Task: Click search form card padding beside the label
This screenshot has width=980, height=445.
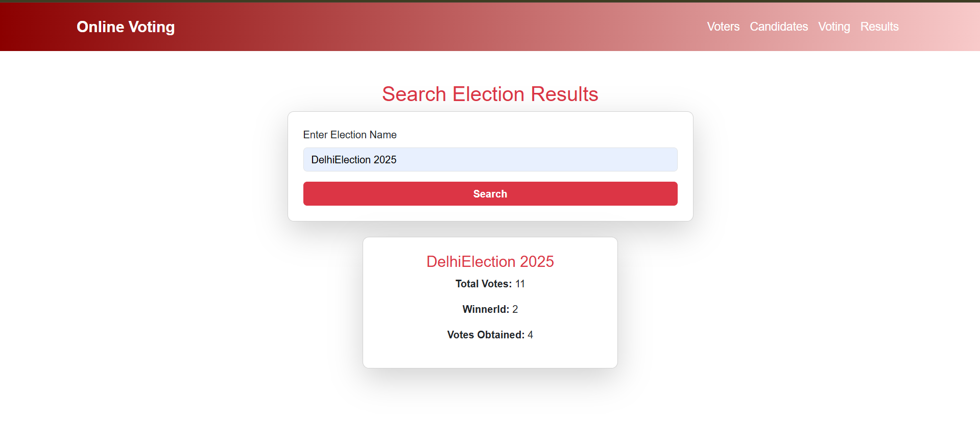Action: coord(536,135)
